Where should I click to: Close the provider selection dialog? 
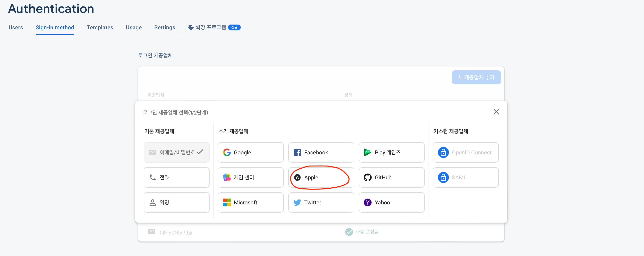496,112
